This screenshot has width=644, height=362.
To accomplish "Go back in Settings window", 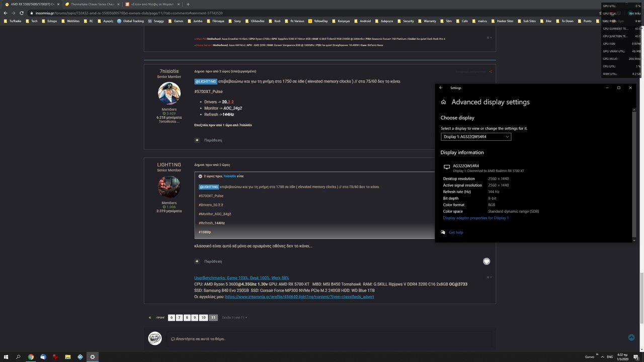I will click(x=441, y=88).
